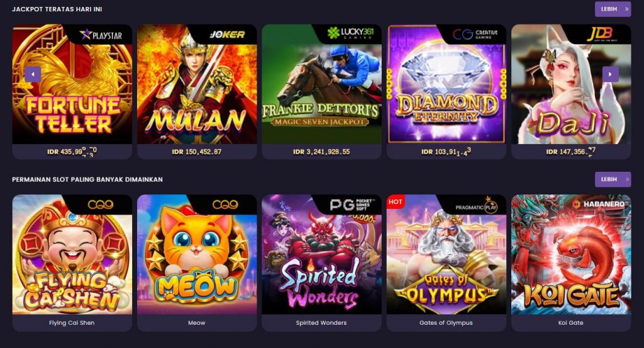Click the Playstar provider logo
Viewport: 644px width, 348px height.
(x=101, y=35)
